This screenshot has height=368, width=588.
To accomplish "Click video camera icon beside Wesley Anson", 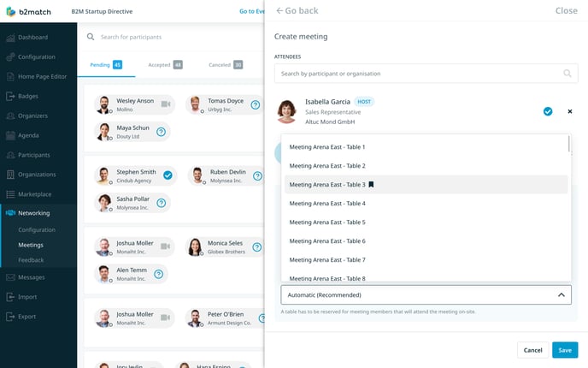I will point(166,104).
